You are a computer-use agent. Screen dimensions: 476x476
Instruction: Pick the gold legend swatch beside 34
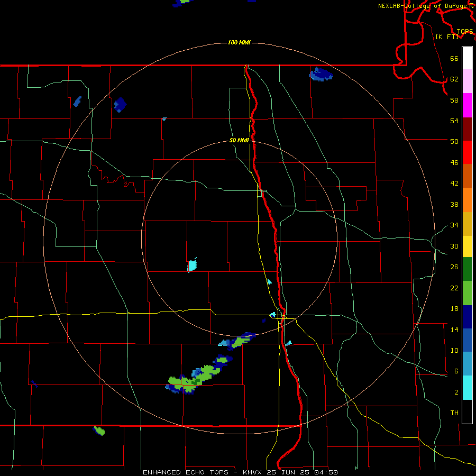click(x=467, y=224)
